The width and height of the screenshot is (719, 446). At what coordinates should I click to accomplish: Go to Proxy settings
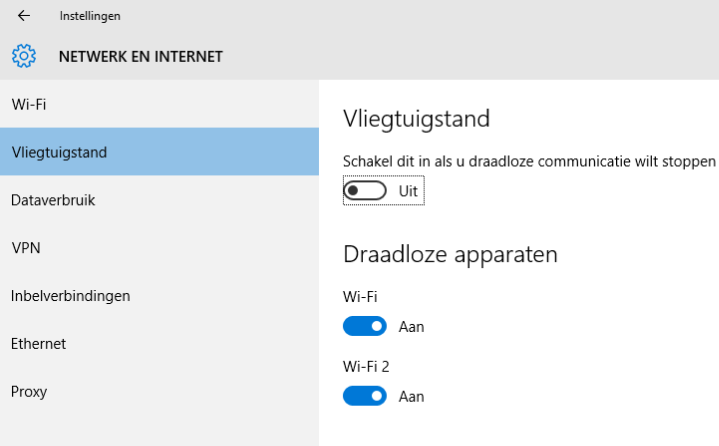click(x=29, y=391)
